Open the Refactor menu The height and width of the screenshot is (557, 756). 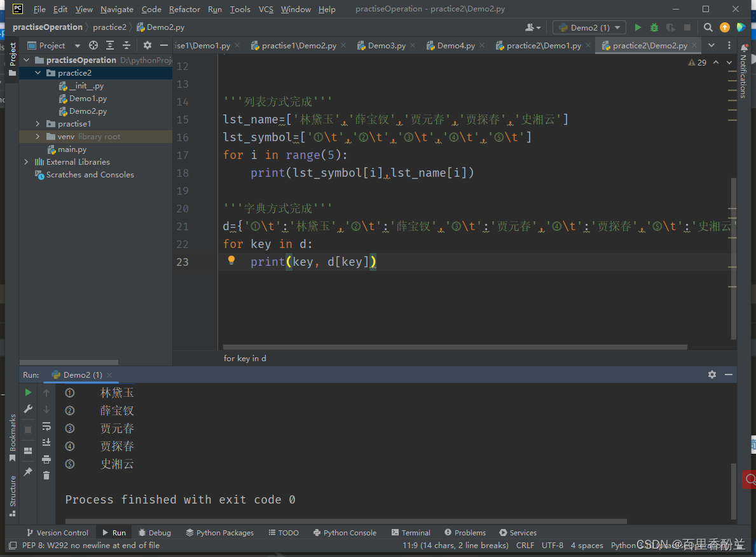(x=184, y=9)
